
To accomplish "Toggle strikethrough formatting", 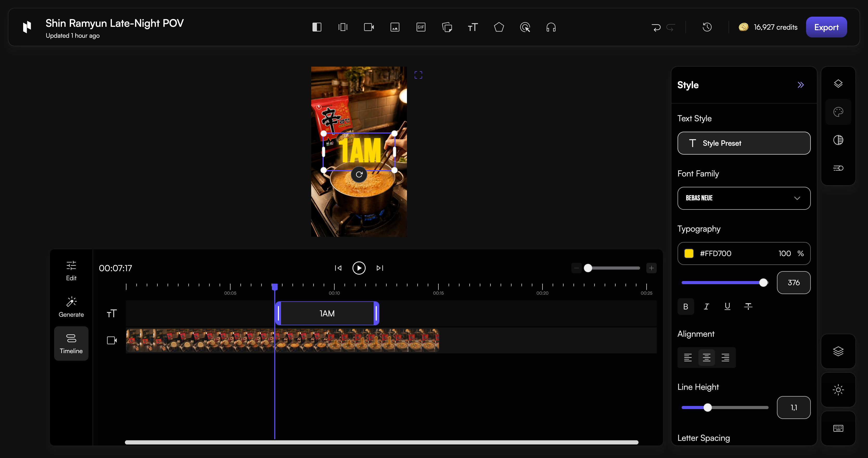I will click(748, 306).
